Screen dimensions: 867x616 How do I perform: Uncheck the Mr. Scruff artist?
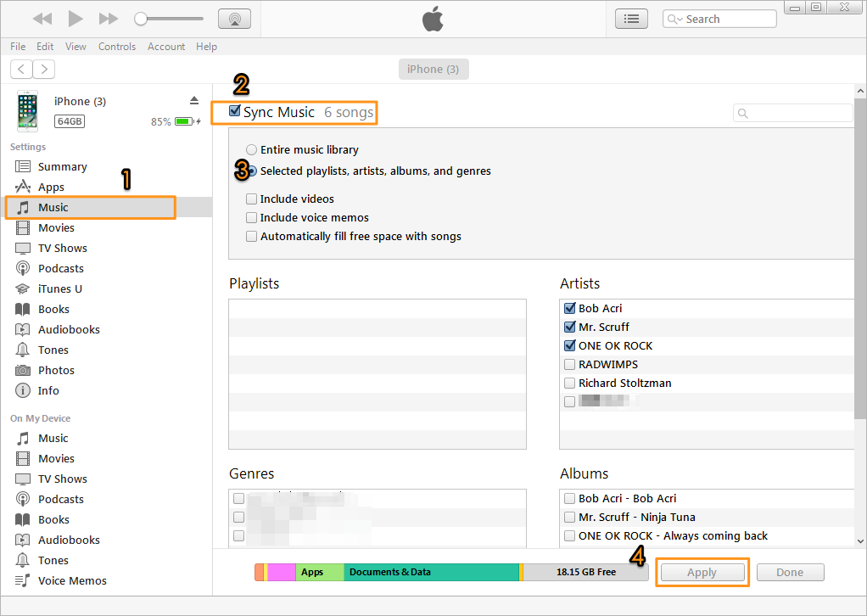click(x=569, y=328)
